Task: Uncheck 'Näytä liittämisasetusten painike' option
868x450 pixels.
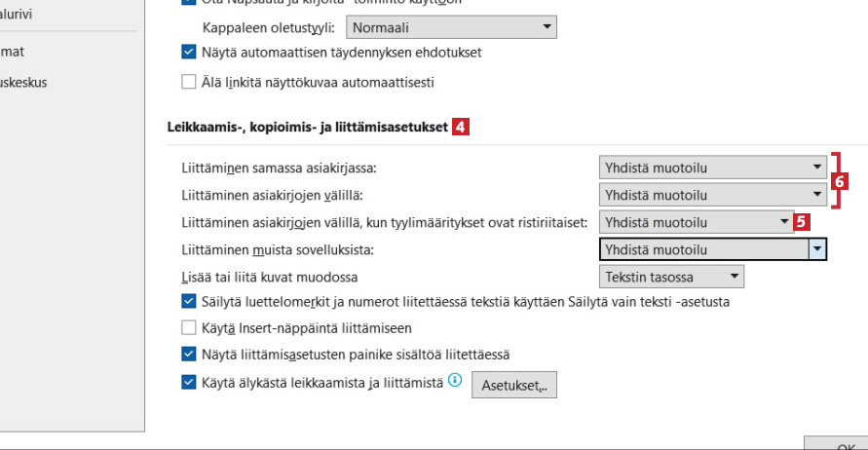Action: point(189,356)
